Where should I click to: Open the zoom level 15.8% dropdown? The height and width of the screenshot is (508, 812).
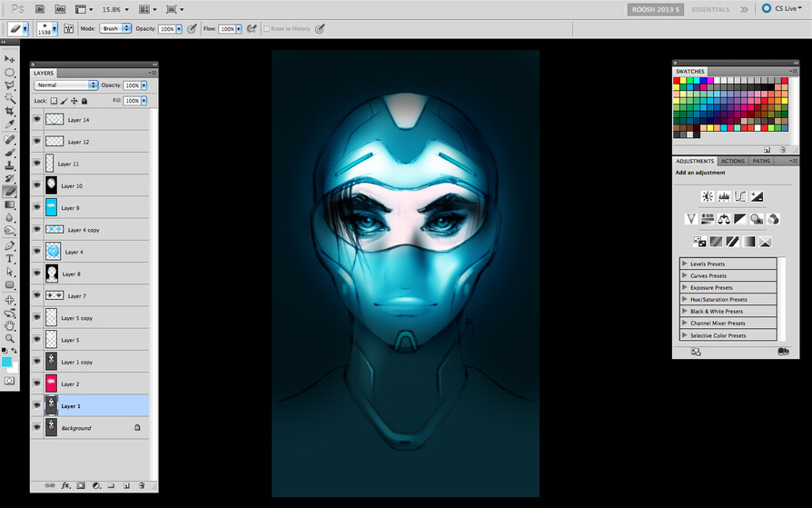(x=127, y=9)
